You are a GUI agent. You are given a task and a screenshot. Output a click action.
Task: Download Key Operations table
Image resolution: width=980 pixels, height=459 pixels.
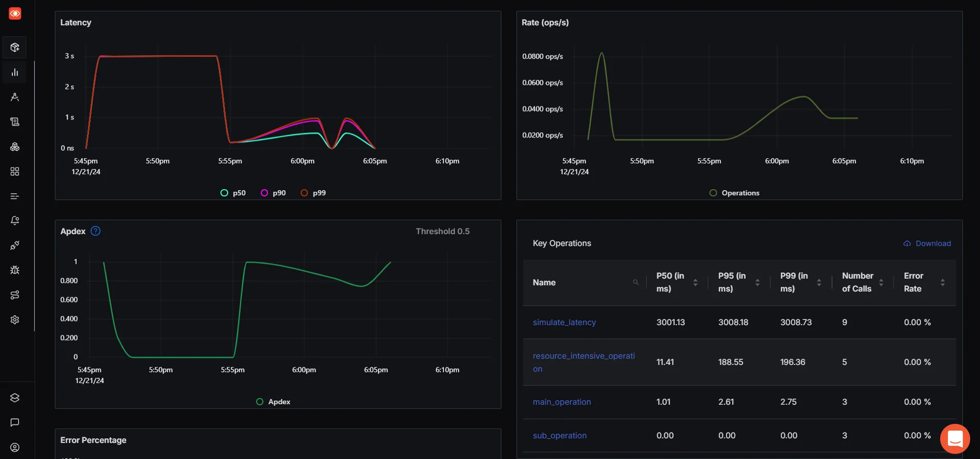927,243
